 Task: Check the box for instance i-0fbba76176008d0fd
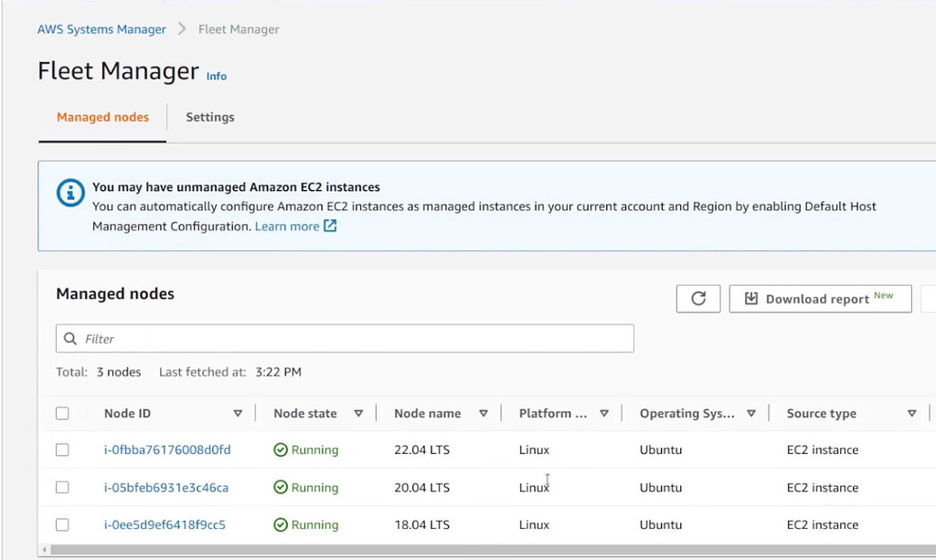[62, 449]
